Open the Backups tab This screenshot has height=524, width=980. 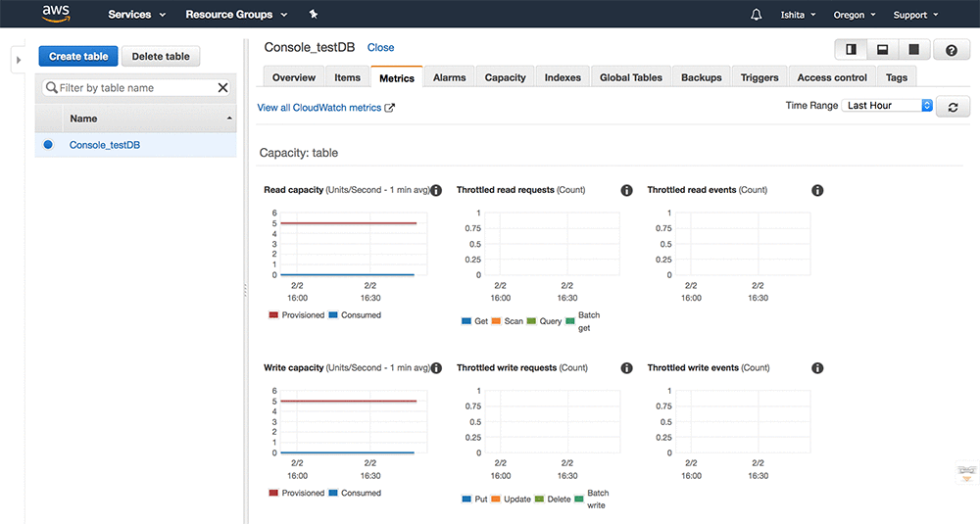pyautogui.click(x=701, y=77)
